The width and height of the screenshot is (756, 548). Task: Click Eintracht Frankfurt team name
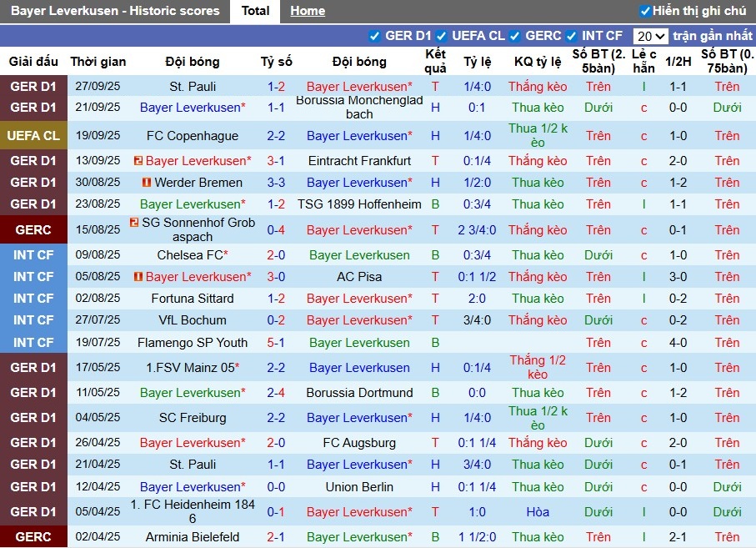359,161
